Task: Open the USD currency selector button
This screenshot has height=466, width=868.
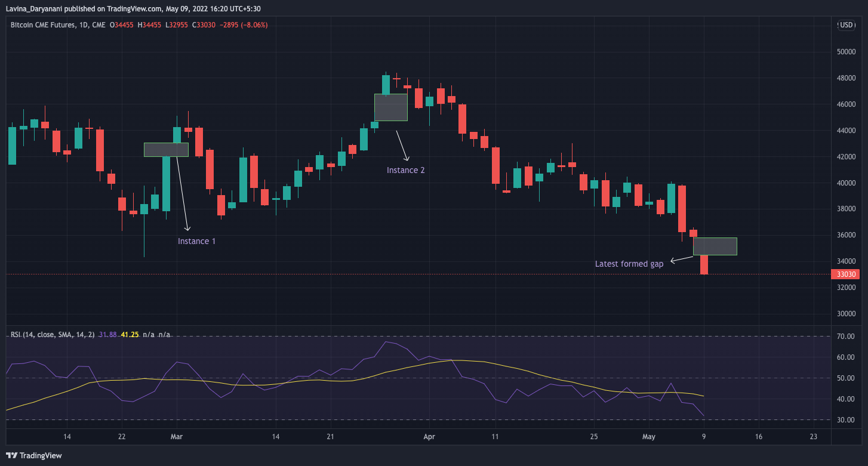Action: coord(846,25)
